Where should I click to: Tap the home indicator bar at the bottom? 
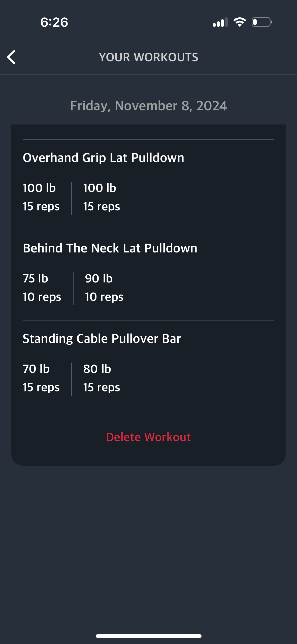148,636
